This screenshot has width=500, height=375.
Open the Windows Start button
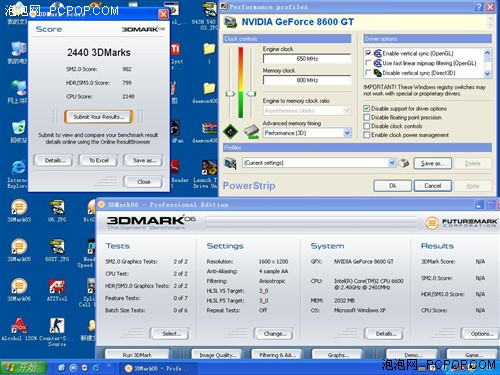click(x=23, y=368)
